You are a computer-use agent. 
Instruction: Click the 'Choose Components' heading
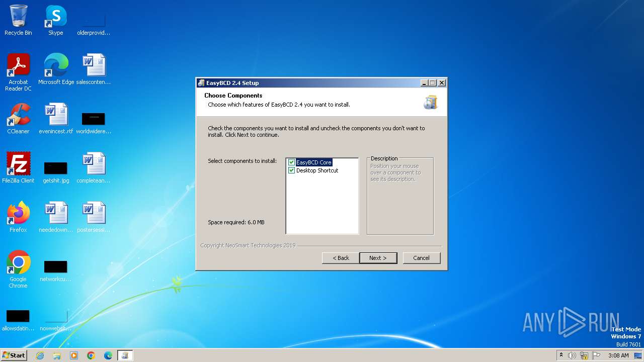(233, 96)
